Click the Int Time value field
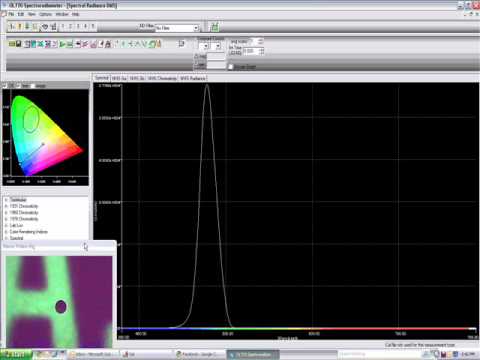Screen dimensions: 480x360 pos(251,51)
